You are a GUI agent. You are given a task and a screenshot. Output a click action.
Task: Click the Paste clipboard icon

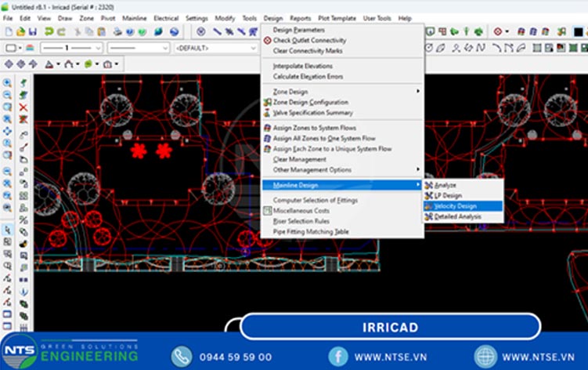(x=102, y=31)
